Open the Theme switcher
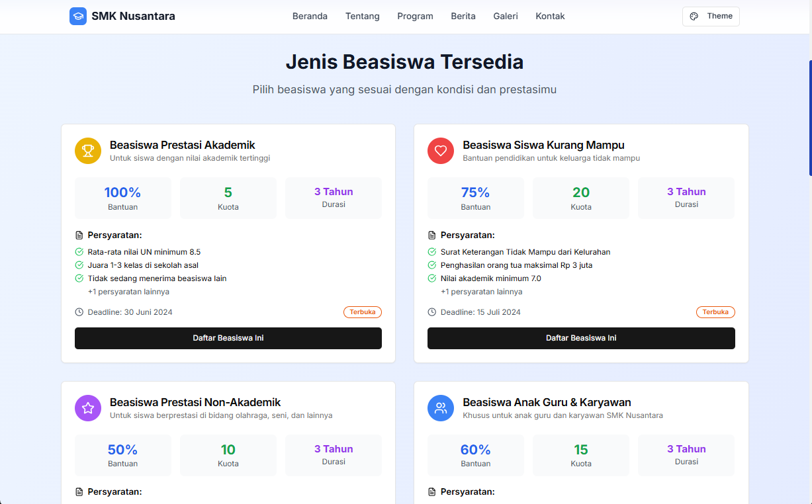Image resolution: width=812 pixels, height=504 pixels. click(x=711, y=17)
